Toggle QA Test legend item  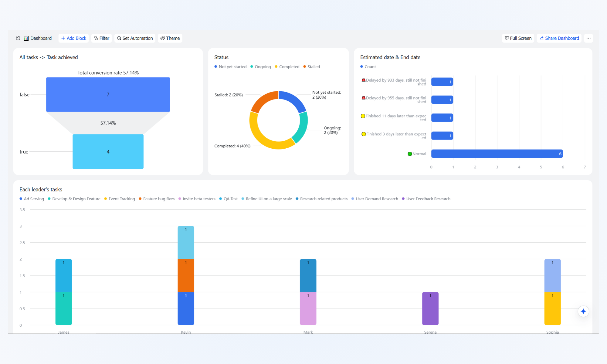pyautogui.click(x=228, y=199)
